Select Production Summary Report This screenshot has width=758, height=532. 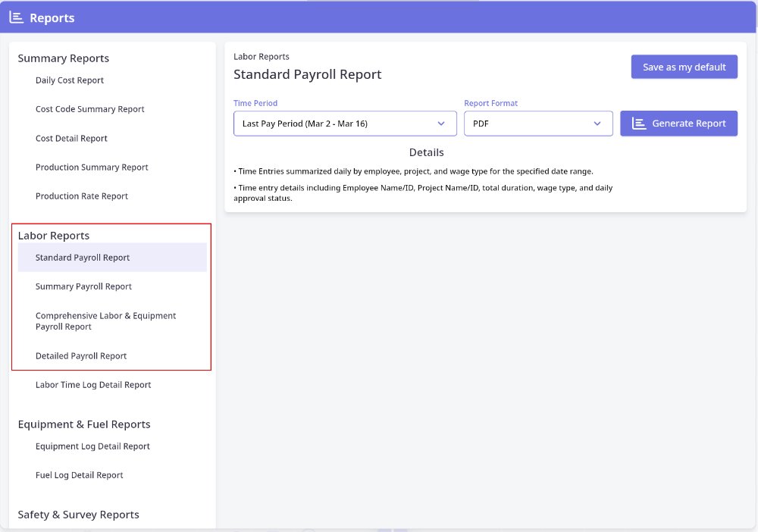click(92, 167)
